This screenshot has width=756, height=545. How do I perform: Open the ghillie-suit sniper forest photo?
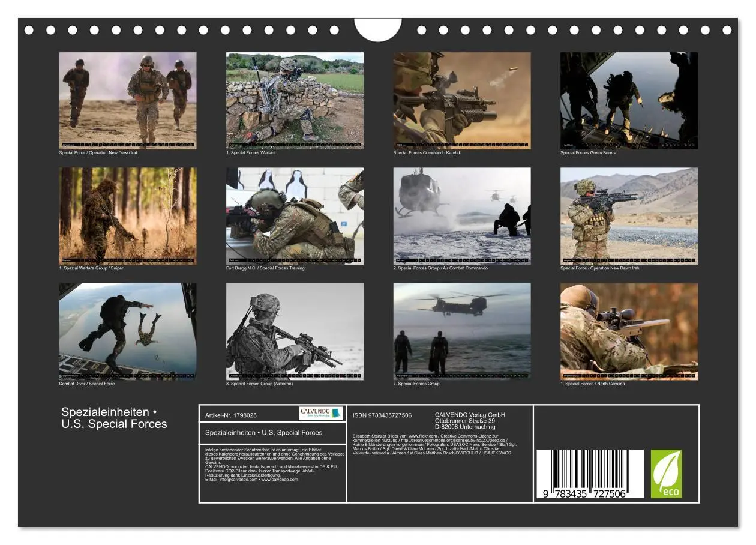click(x=128, y=216)
